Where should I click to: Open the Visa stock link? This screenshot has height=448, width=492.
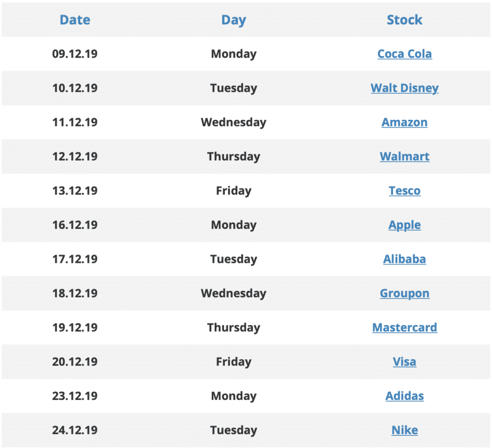[x=405, y=361]
